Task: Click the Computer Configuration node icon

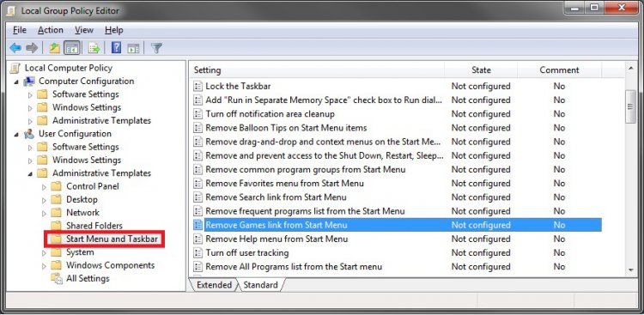Action: click(29, 81)
